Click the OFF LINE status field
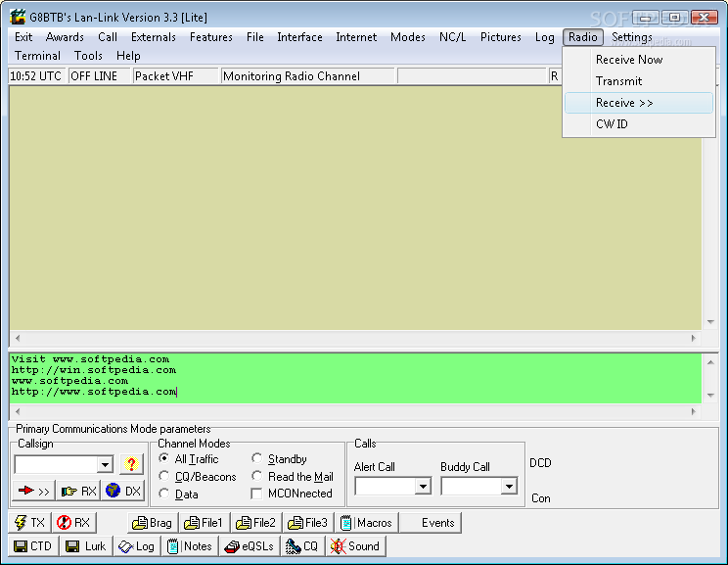The width and height of the screenshot is (728, 565). tap(100, 76)
